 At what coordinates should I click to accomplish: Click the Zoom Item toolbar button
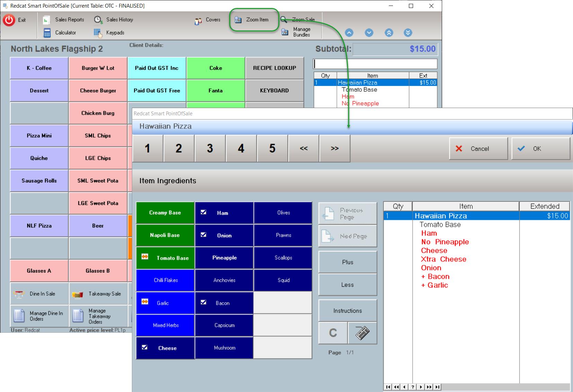pos(253,20)
